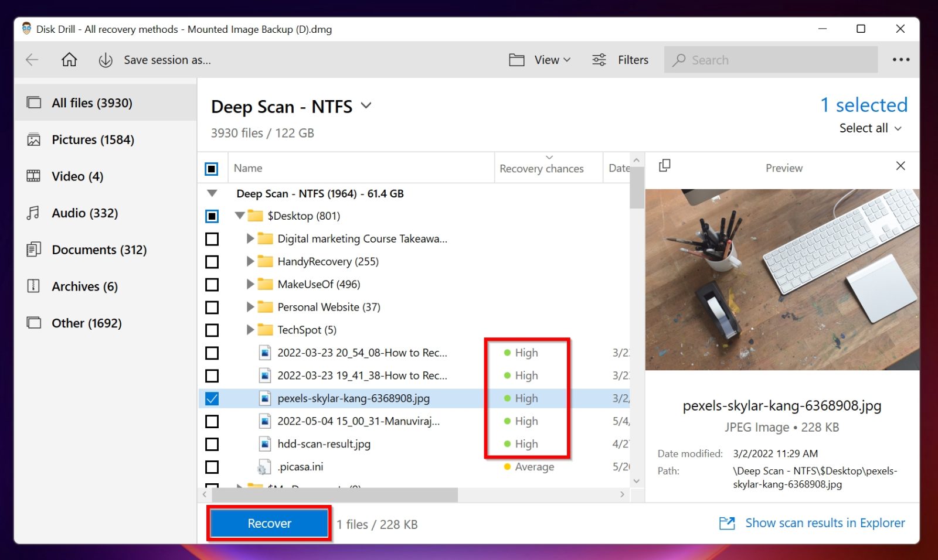938x560 pixels.
Task: Check the box next to HandyRecovery folder
Action: click(212, 262)
